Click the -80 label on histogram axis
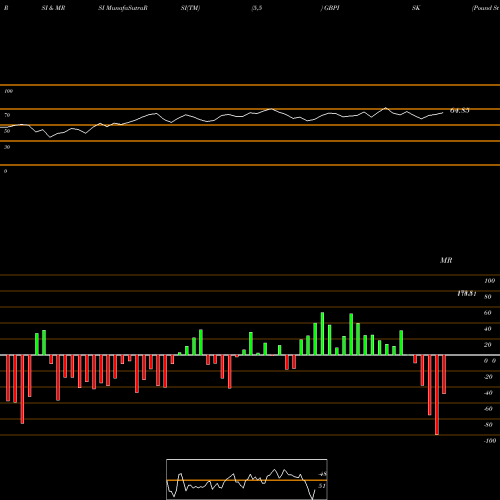Viewport: 500px width, 500px height. tap(488, 425)
